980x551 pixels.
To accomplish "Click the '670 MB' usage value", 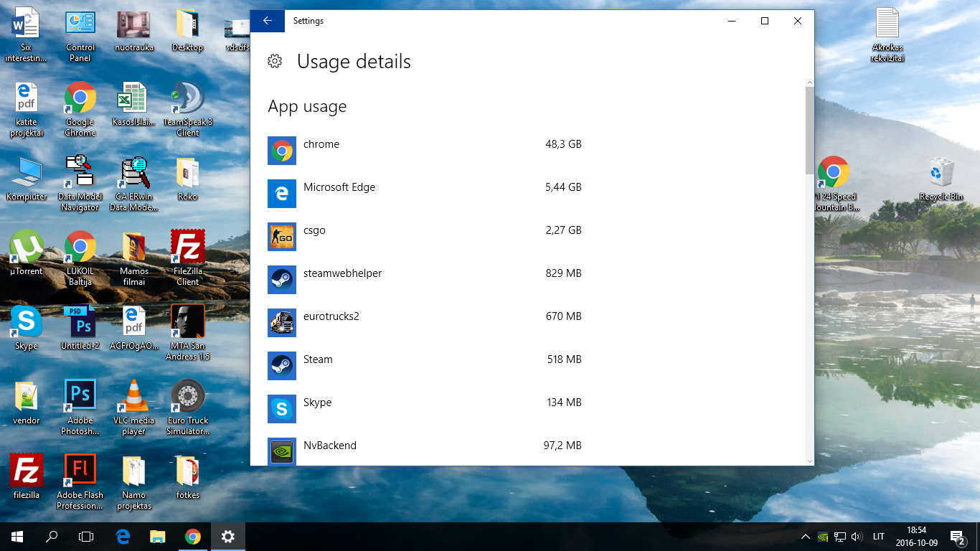I will (564, 316).
